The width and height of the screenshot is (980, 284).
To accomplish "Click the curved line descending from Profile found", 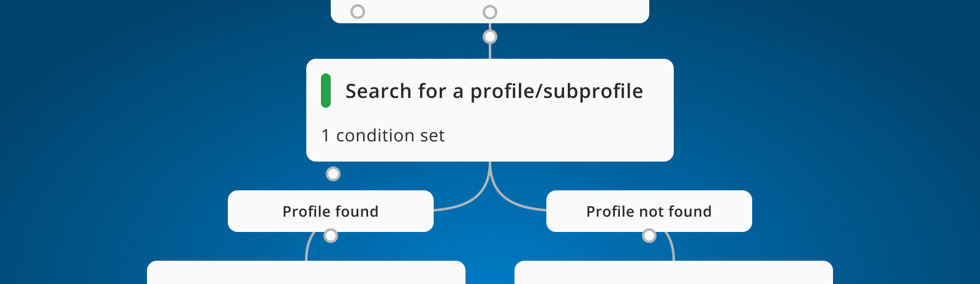I will (307, 248).
